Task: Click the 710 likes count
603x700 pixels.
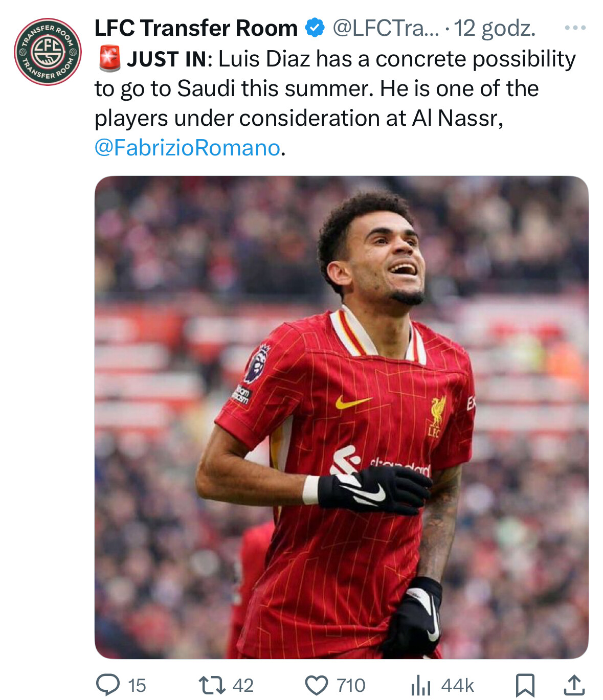Action: click(351, 686)
